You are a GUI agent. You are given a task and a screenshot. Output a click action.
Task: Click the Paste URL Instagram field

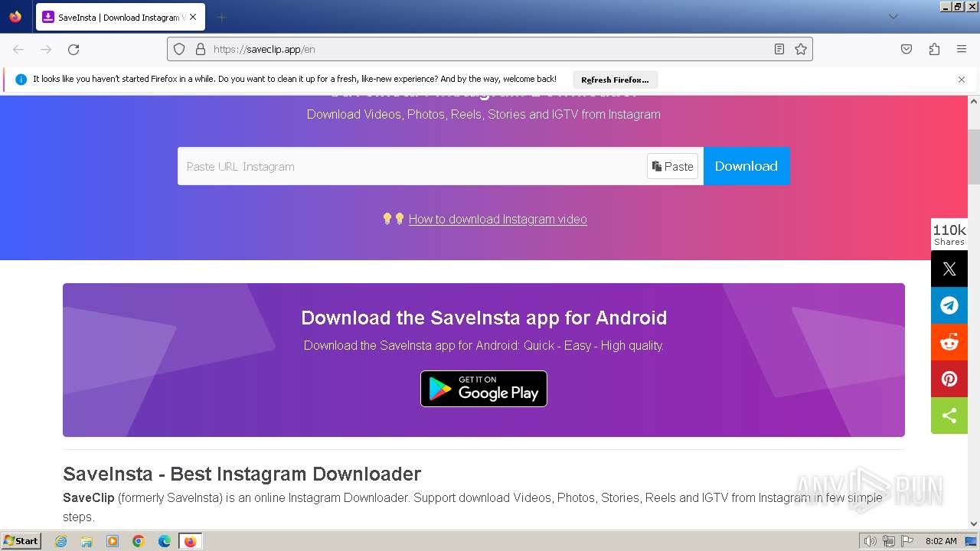click(x=412, y=166)
